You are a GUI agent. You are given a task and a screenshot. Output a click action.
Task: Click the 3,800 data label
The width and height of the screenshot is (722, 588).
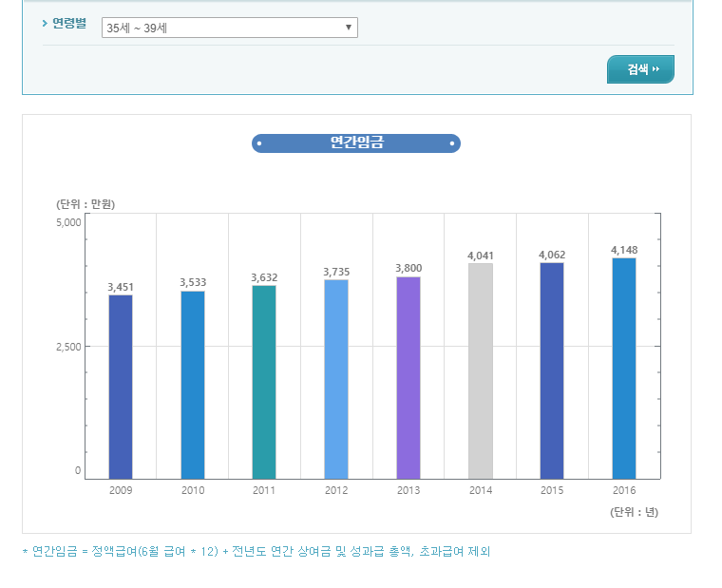pos(408,269)
